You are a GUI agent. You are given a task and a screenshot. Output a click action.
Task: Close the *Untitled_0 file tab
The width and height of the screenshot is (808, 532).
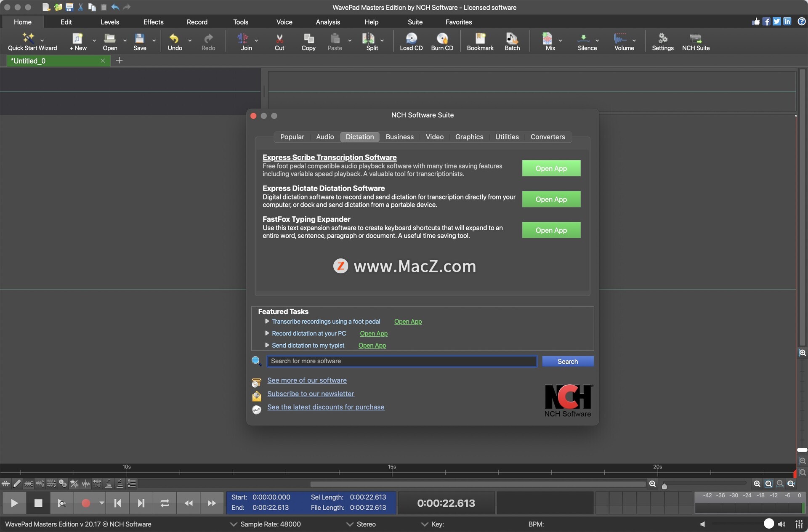(102, 61)
